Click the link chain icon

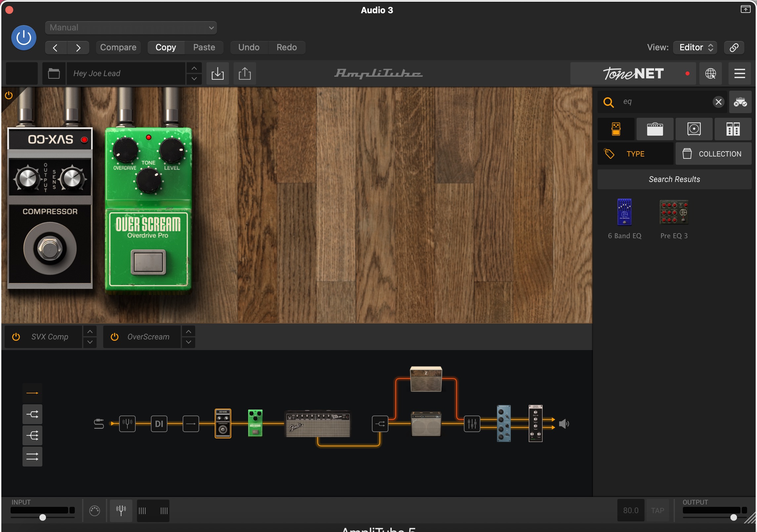[734, 48]
